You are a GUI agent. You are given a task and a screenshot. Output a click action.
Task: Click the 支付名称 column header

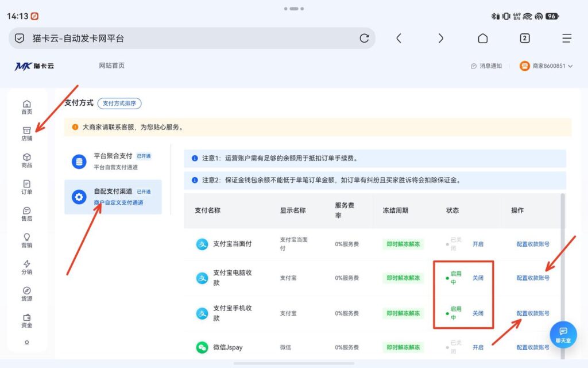coord(207,210)
